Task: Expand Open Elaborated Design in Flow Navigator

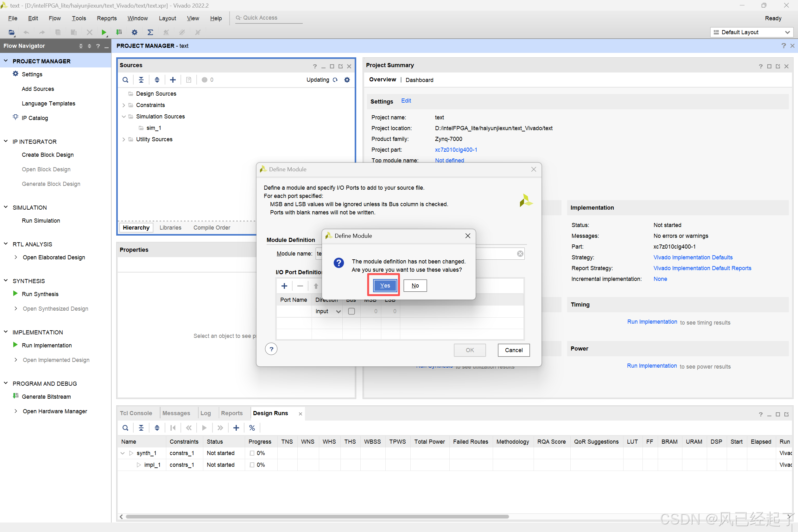Action: click(16, 257)
